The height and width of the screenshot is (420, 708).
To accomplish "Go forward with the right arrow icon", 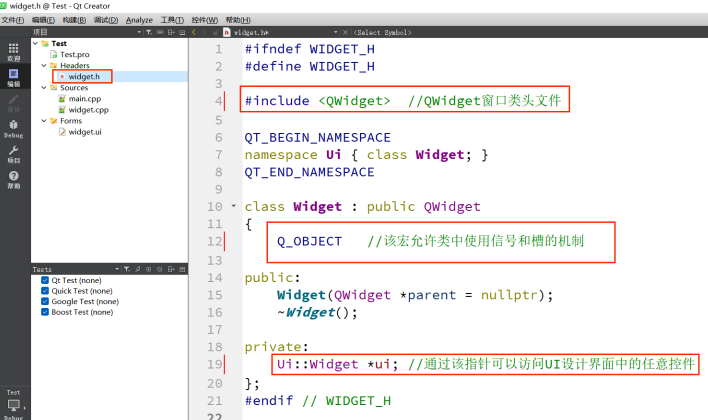I will point(204,32).
